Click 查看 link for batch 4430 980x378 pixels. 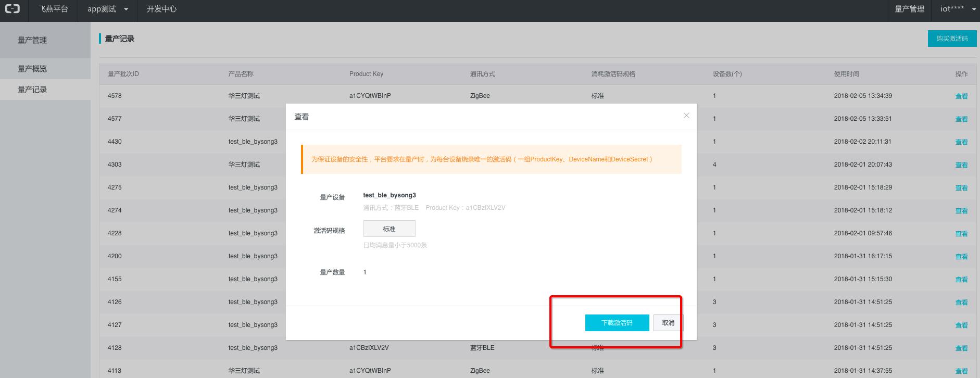coord(961,142)
